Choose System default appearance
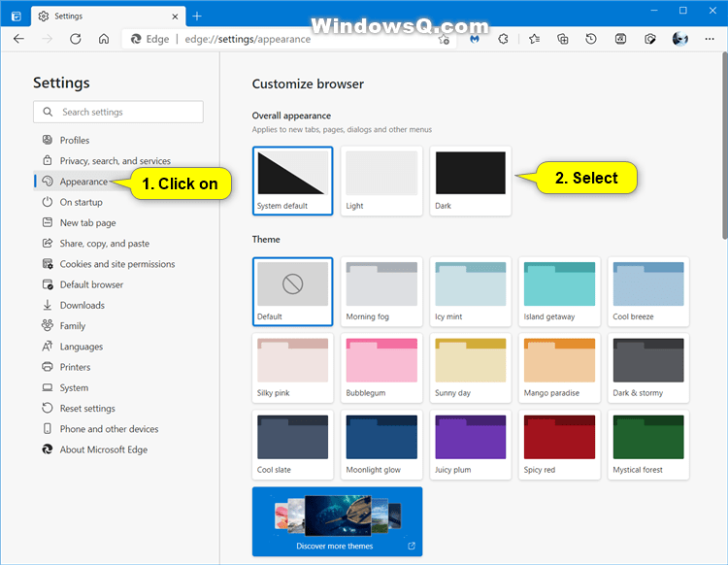The width and height of the screenshot is (728, 565). [292, 182]
